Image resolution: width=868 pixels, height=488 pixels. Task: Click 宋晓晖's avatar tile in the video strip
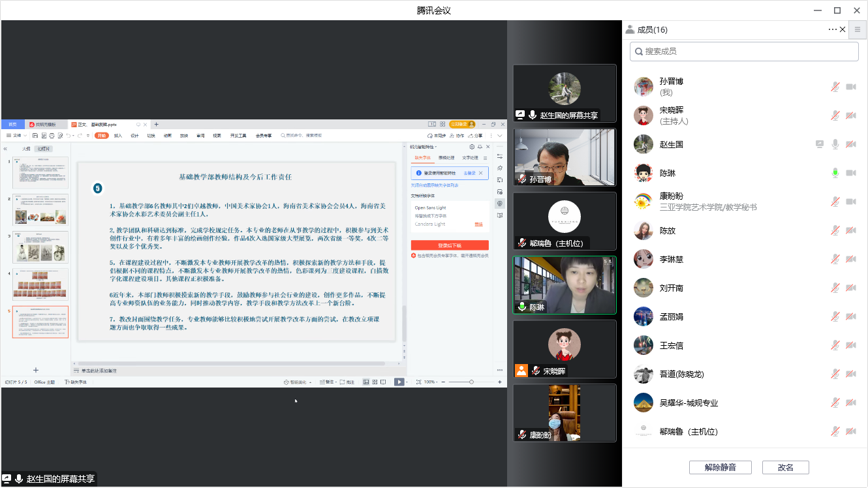(565, 348)
